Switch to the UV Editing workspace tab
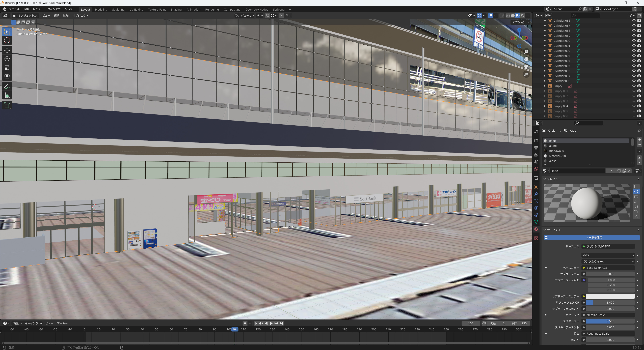 136,10
